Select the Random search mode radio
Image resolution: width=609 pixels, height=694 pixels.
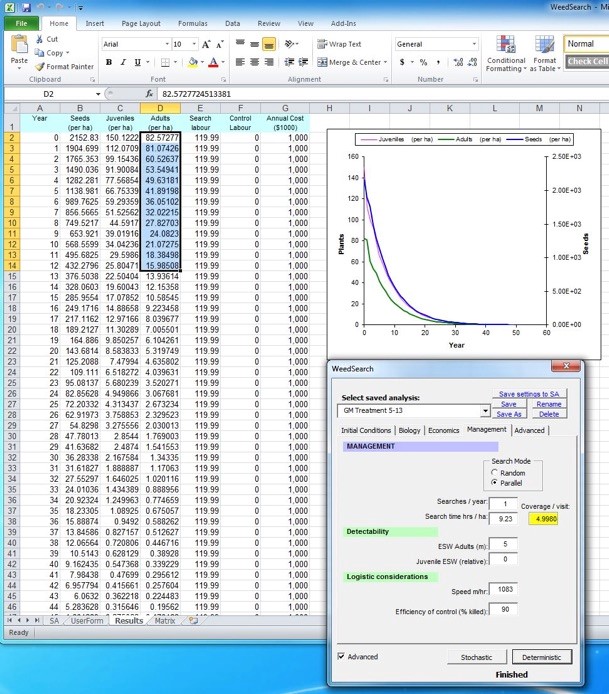pos(494,473)
